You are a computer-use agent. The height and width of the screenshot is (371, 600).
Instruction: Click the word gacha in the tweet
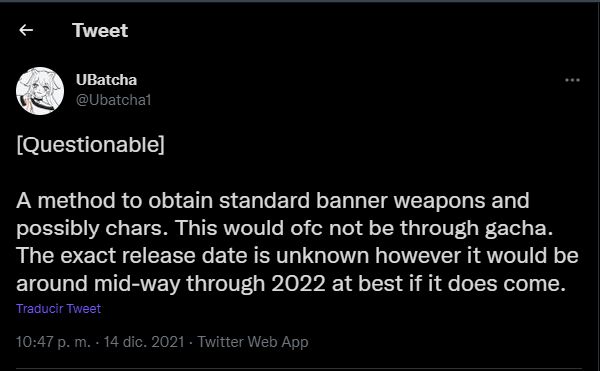(519, 229)
